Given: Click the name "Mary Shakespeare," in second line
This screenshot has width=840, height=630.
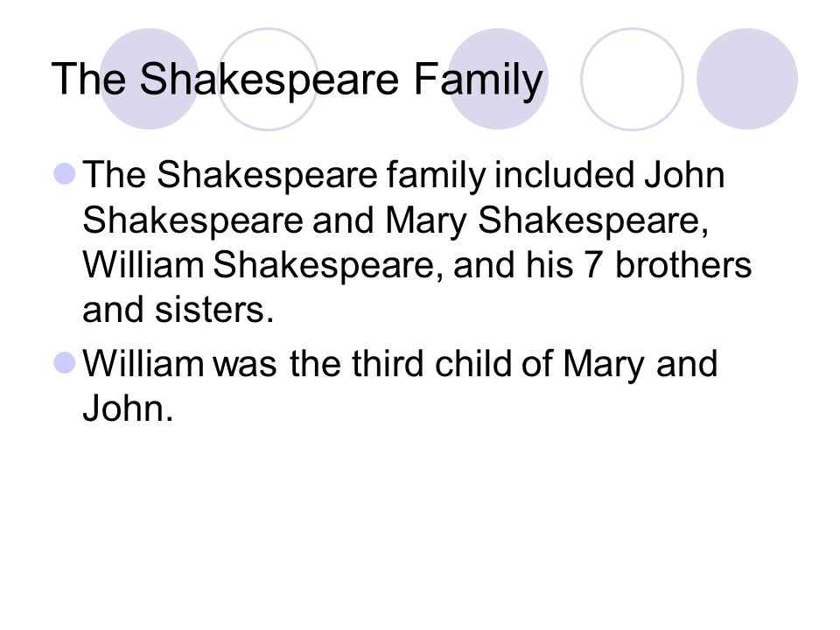Looking at the screenshot, I should (x=547, y=221).
